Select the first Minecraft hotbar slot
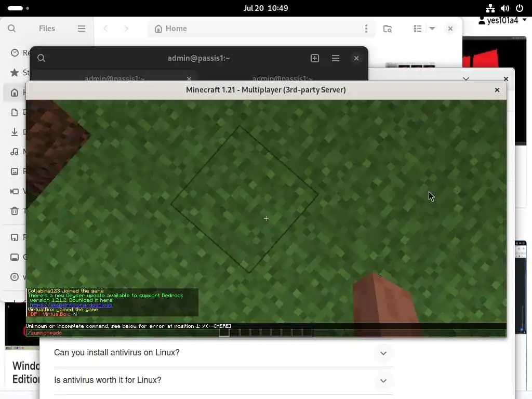 [224, 332]
